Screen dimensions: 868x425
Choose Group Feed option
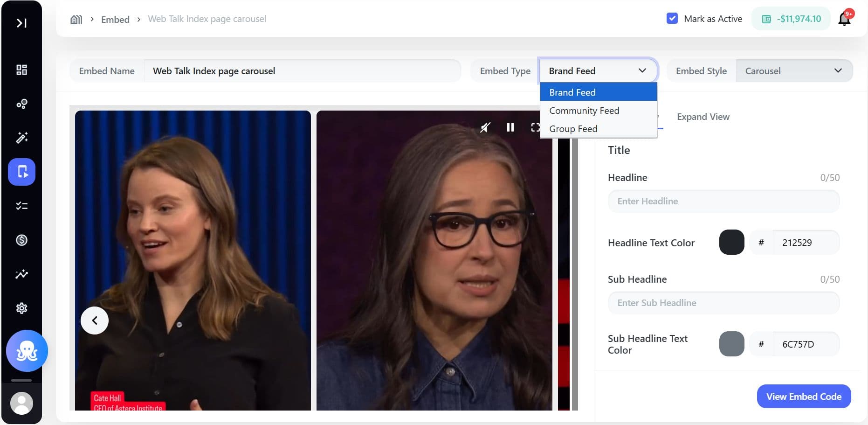coord(573,129)
